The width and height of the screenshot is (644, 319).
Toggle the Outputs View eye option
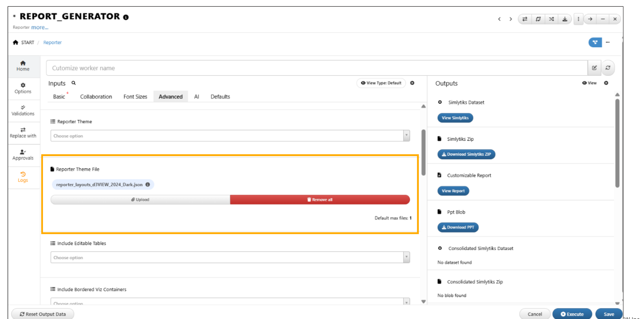click(589, 83)
